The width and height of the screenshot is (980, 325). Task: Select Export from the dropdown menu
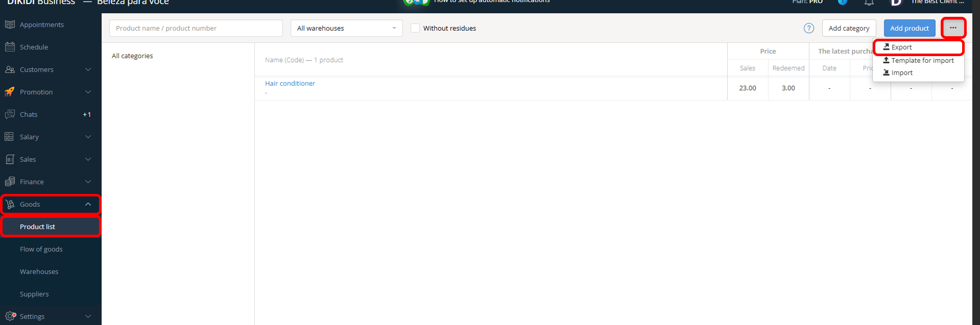[x=901, y=47]
